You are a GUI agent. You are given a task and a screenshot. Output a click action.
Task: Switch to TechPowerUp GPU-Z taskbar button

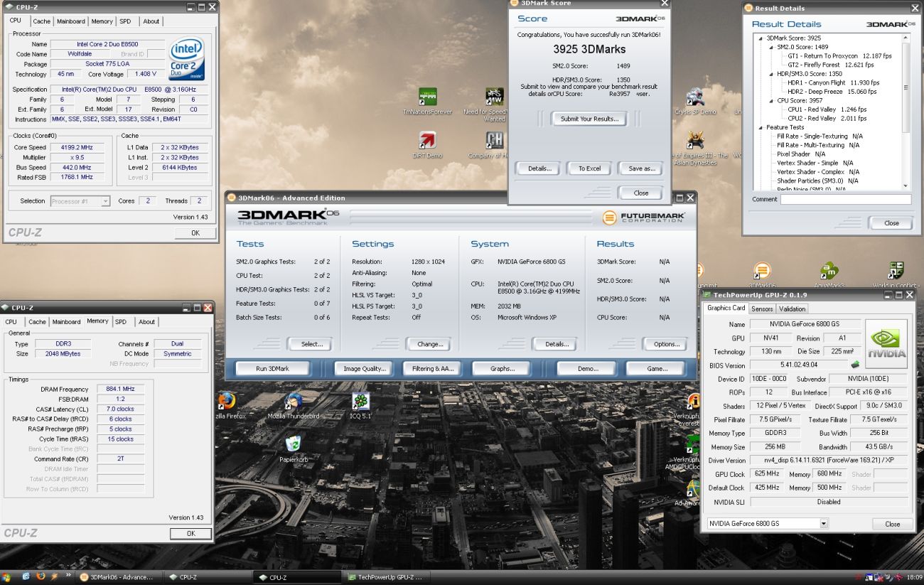(x=387, y=577)
